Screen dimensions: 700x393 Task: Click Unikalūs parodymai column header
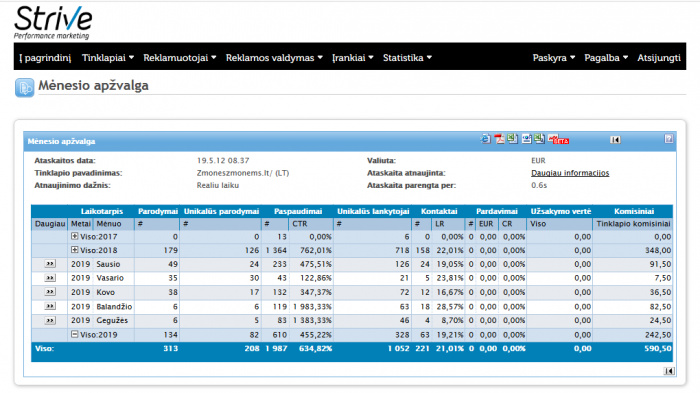pos(221,211)
